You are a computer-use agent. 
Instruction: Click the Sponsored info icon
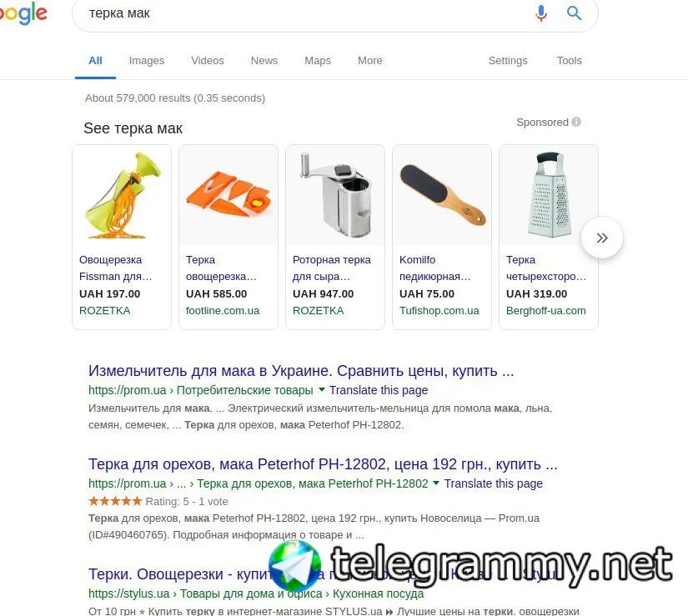[x=576, y=122]
